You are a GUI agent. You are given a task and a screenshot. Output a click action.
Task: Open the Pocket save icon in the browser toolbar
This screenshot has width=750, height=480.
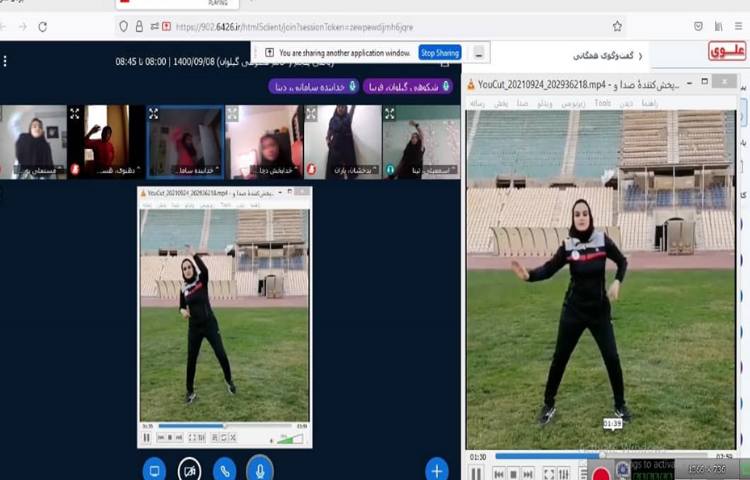pyautogui.click(x=698, y=26)
